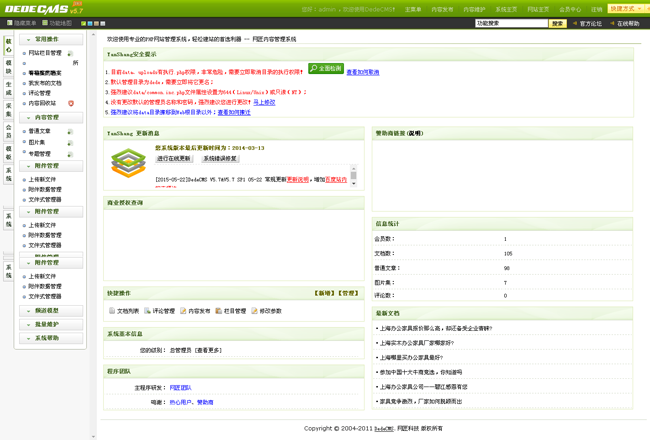Click the add icon beside 专题管理
This screenshot has height=440, width=650.
[x=70, y=154]
